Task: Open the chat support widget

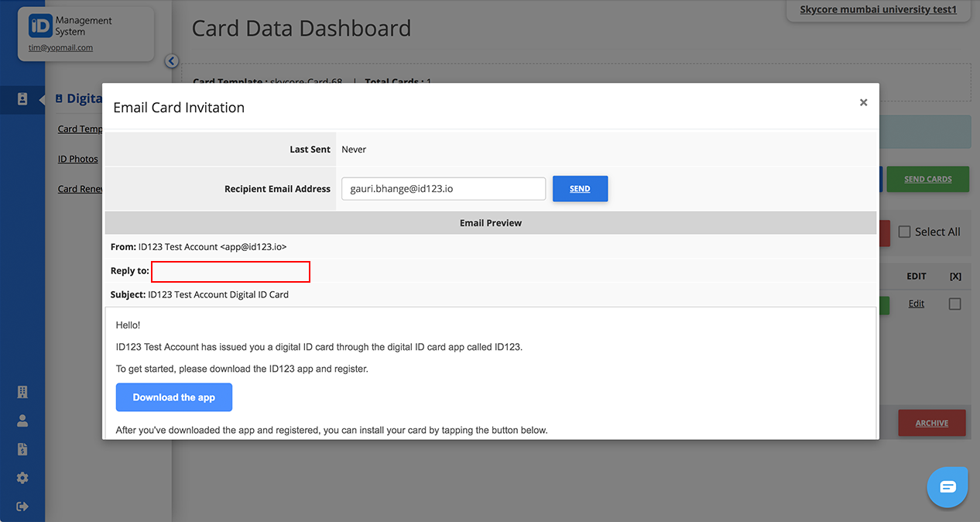Action: (947, 487)
